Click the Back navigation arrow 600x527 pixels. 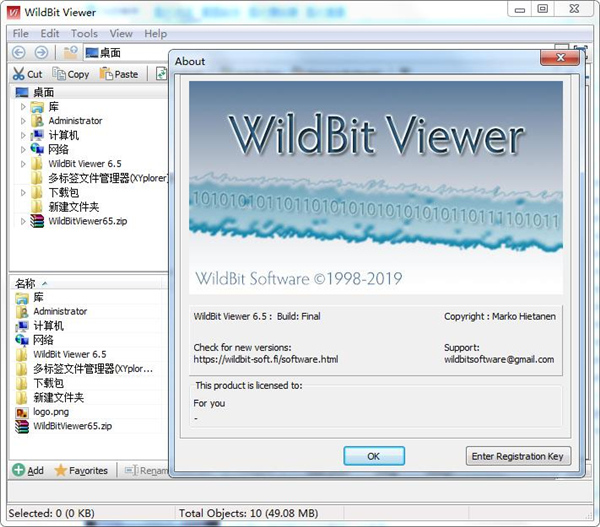coord(19,52)
